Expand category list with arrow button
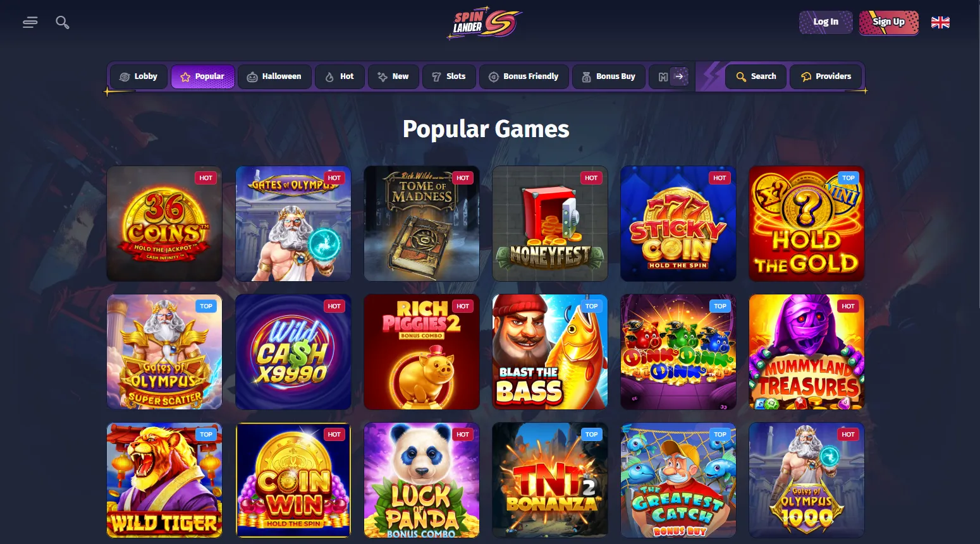This screenshot has width=980, height=544. click(679, 76)
